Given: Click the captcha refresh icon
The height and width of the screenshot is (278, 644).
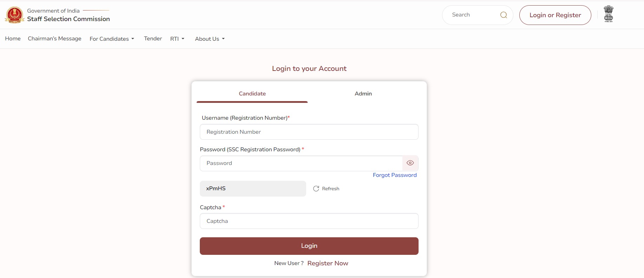Looking at the screenshot, I should 316,188.
